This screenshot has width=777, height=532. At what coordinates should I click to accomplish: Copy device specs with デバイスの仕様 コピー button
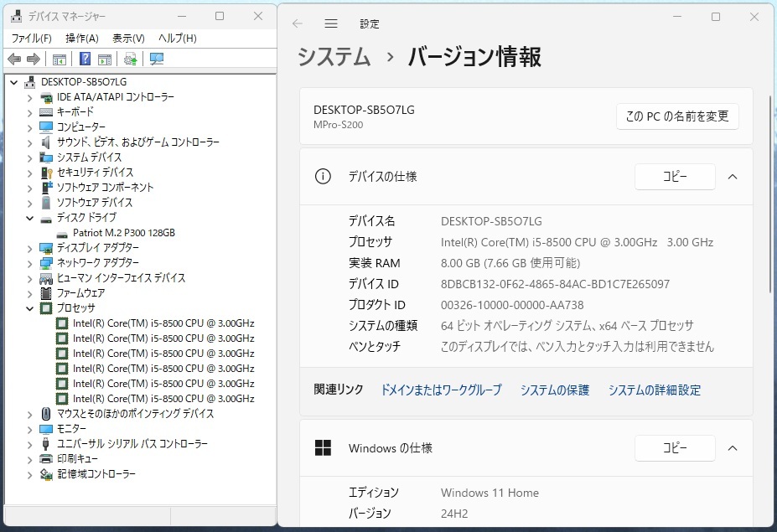pyautogui.click(x=675, y=176)
